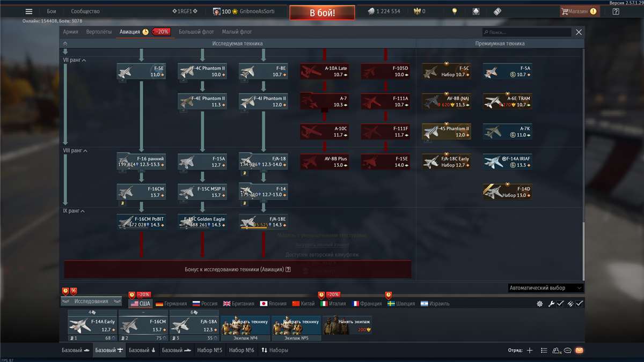Open the battle pass emblem icon
This screenshot has width=644, height=362.
476,11
